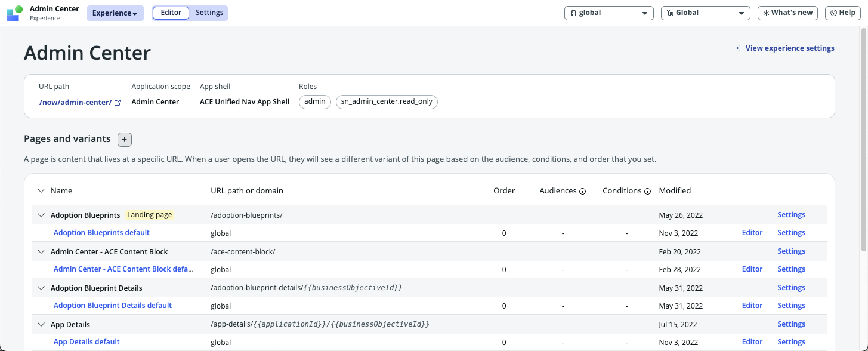Screen dimensions: 868x351
Task: Open Settings for Adoption Blueprint Details default variant
Action: 791,306
